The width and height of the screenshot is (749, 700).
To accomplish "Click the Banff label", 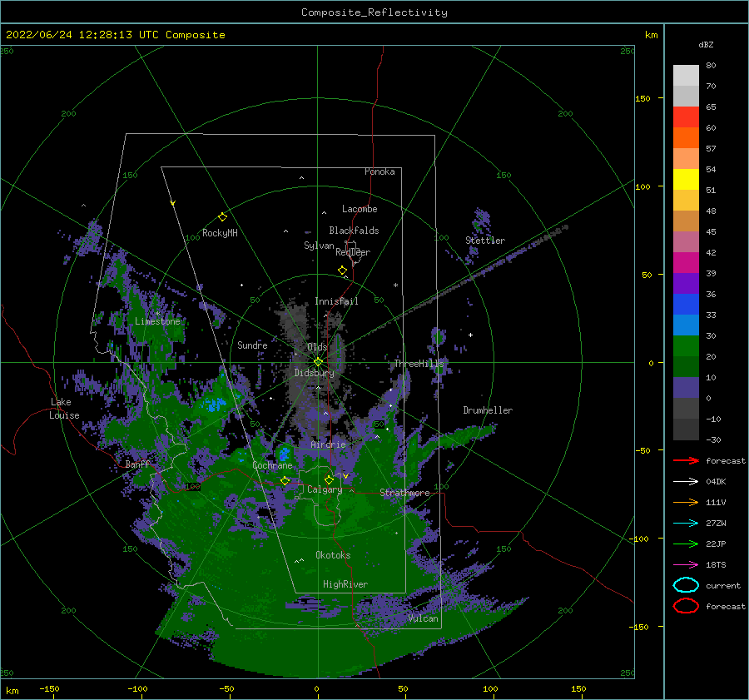I will [x=137, y=464].
